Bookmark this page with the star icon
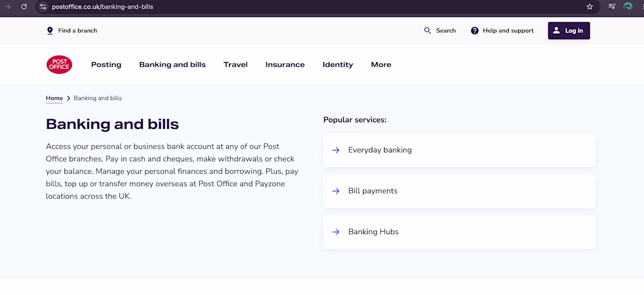 pyautogui.click(x=590, y=6)
